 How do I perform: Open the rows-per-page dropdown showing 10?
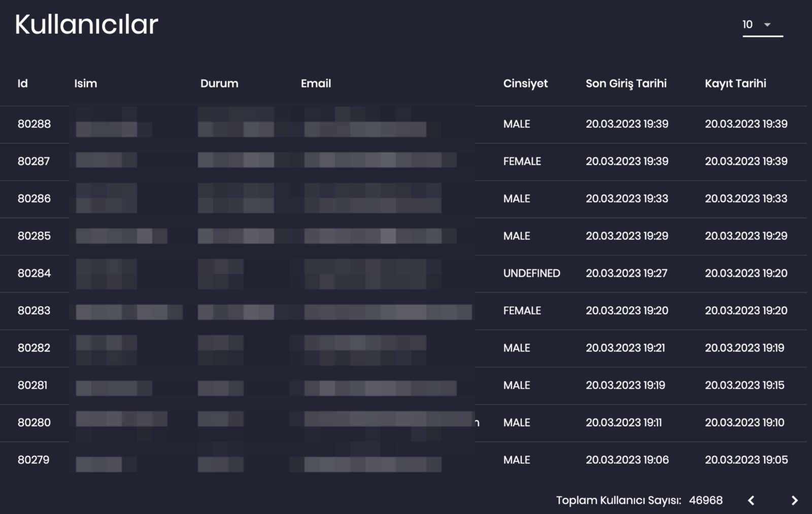(762, 25)
